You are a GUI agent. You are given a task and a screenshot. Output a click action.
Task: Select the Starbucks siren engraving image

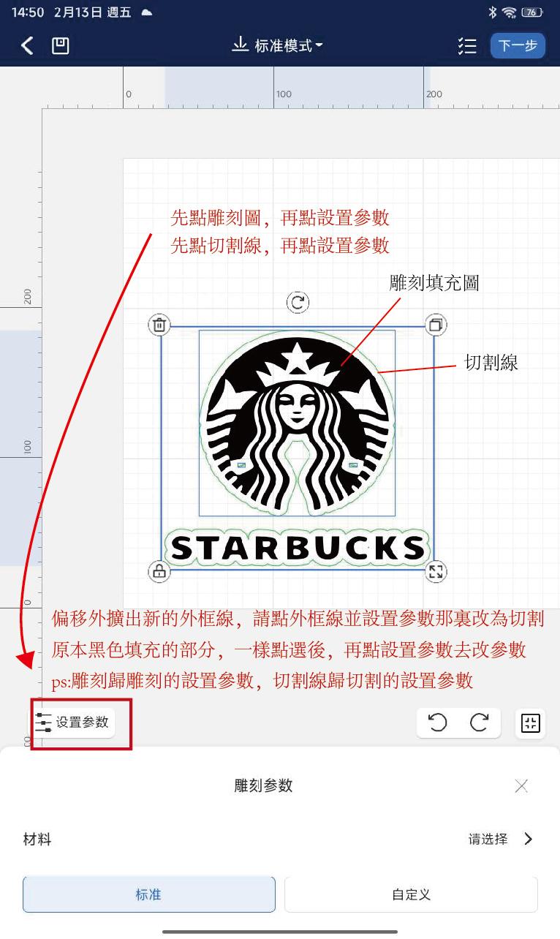tap(297, 424)
